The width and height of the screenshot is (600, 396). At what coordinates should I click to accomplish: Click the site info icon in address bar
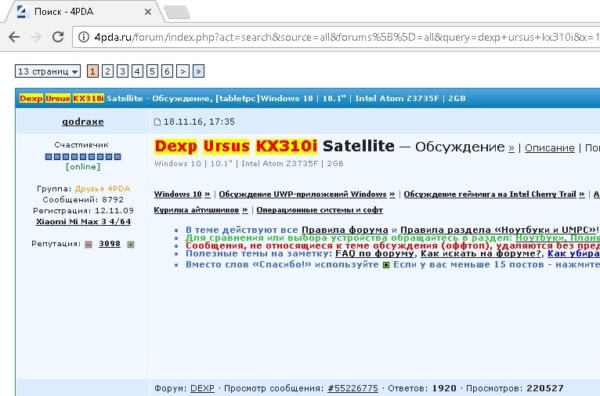[x=83, y=37]
